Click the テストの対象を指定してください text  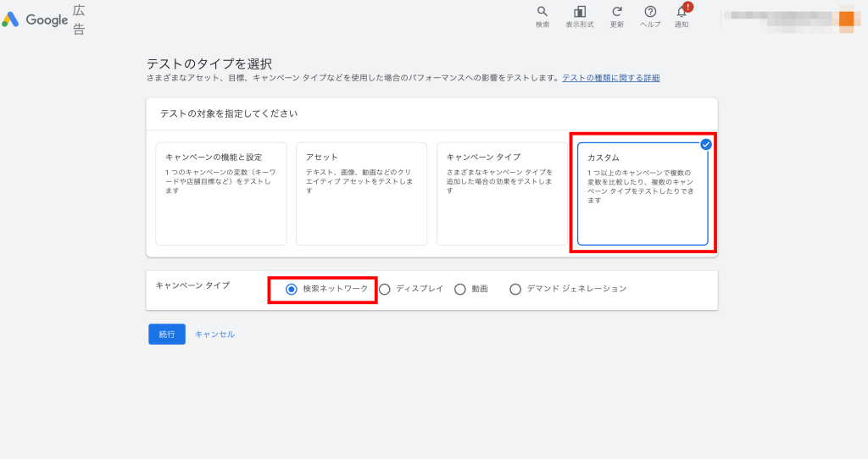pyautogui.click(x=229, y=113)
